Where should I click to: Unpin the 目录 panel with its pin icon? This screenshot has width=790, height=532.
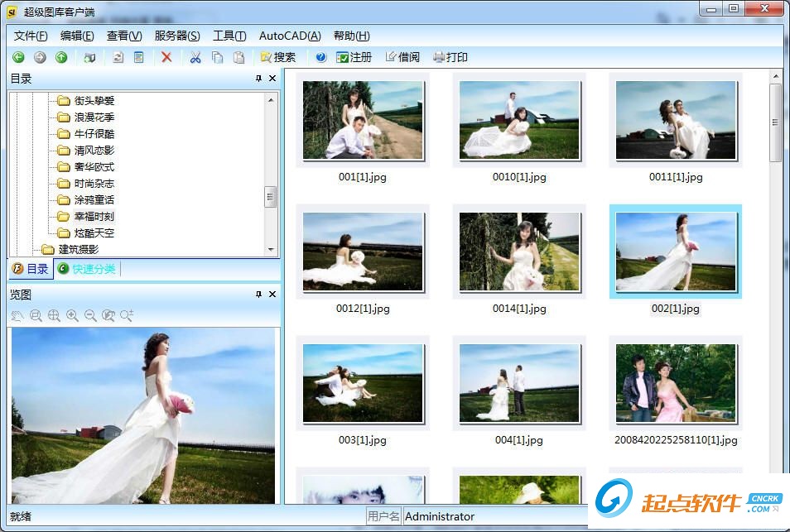pyautogui.click(x=259, y=78)
